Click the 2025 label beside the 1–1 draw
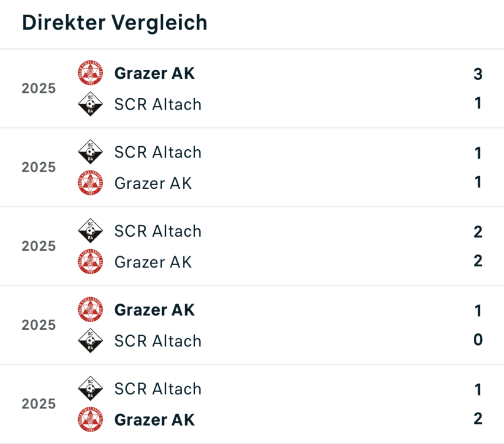This screenshot has width=504, height=444. (39, 168)
